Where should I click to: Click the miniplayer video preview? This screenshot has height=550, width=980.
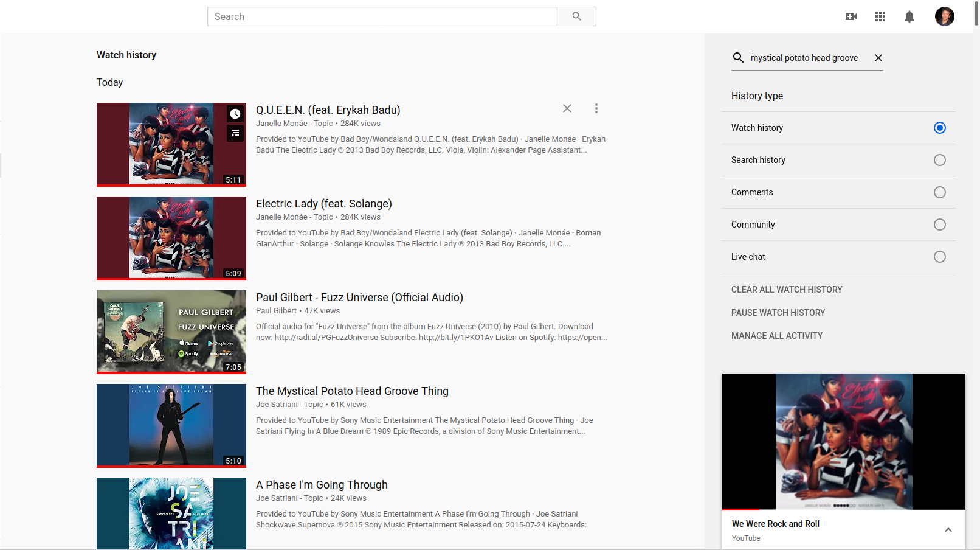[844, 441]
